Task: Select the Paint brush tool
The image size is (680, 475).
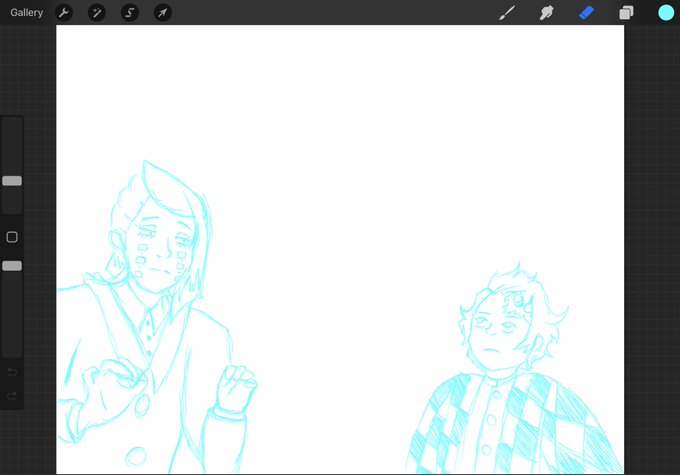Action: click(x=507, y=13)
